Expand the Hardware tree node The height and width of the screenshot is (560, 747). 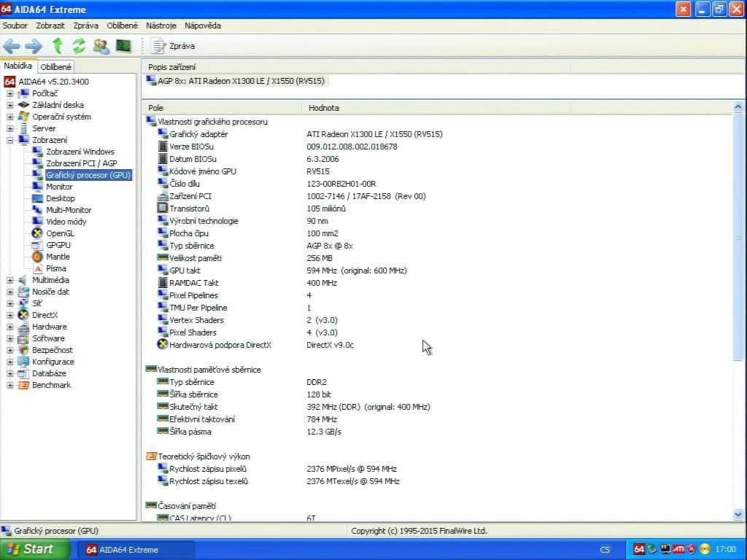coord(10,327)
